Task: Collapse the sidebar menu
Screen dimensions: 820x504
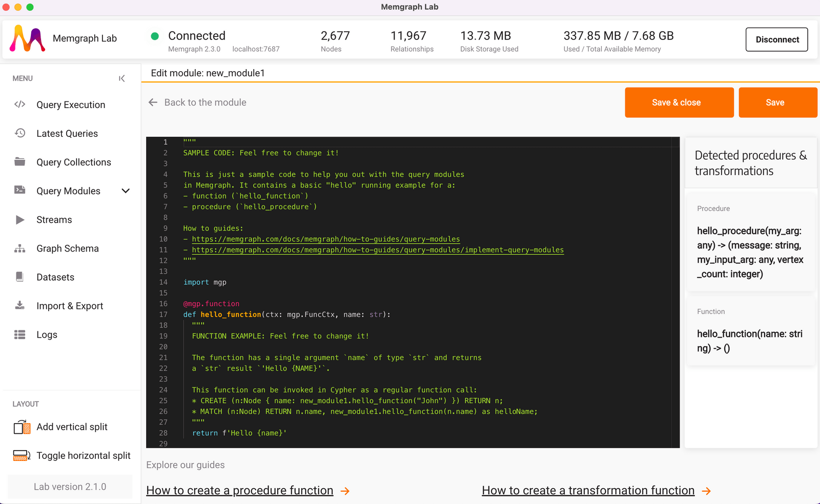Action: (x=122, y=78)
